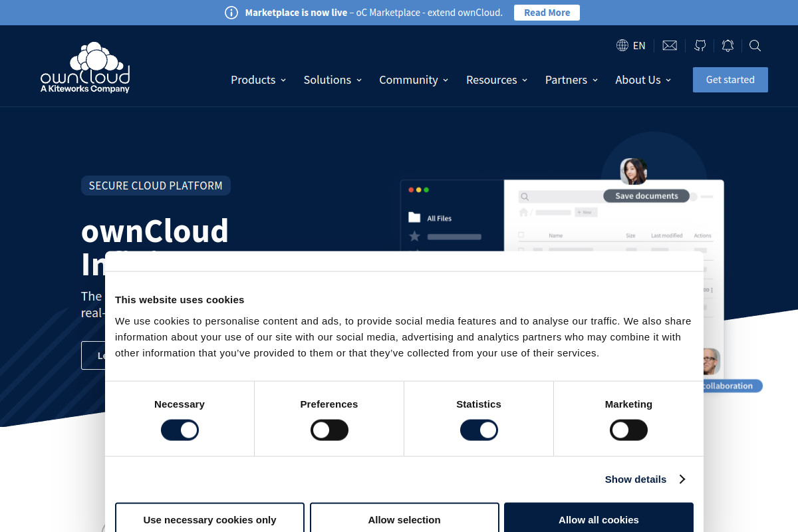The height and width of the screenshot is (532, 798).
Task: Click the Show details link
Action: coord(636,479)
